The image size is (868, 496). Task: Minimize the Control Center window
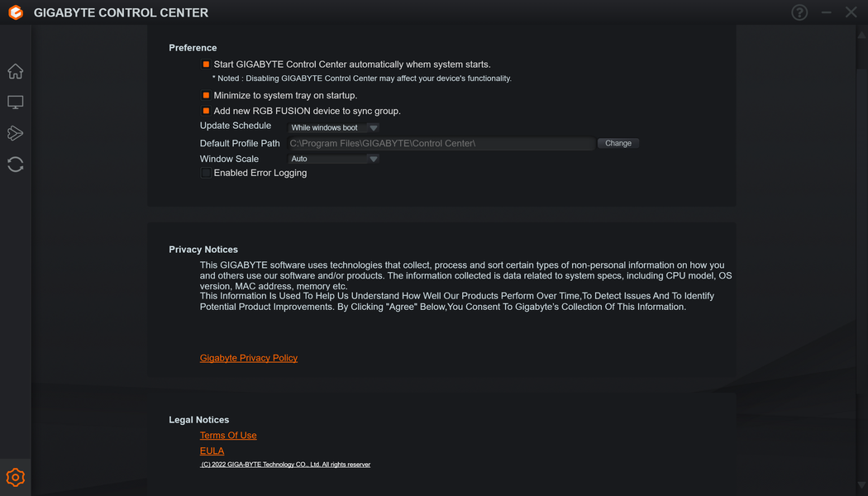[x=826, y=12]
